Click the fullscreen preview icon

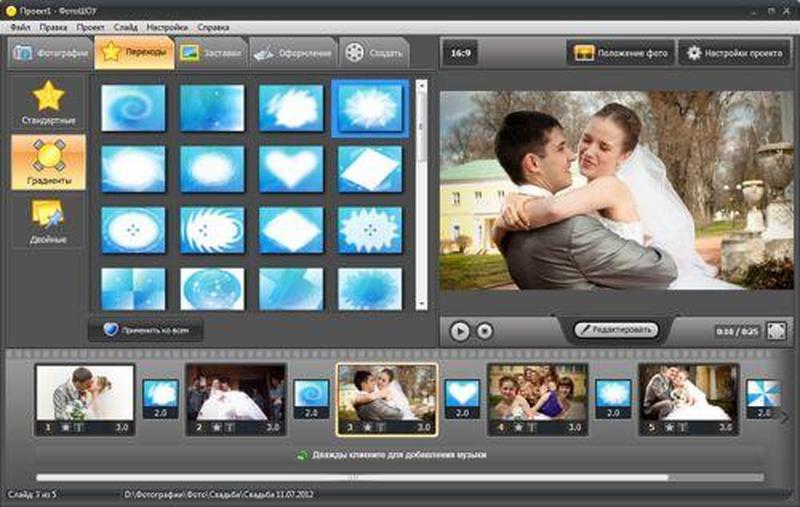click(775, 330)
